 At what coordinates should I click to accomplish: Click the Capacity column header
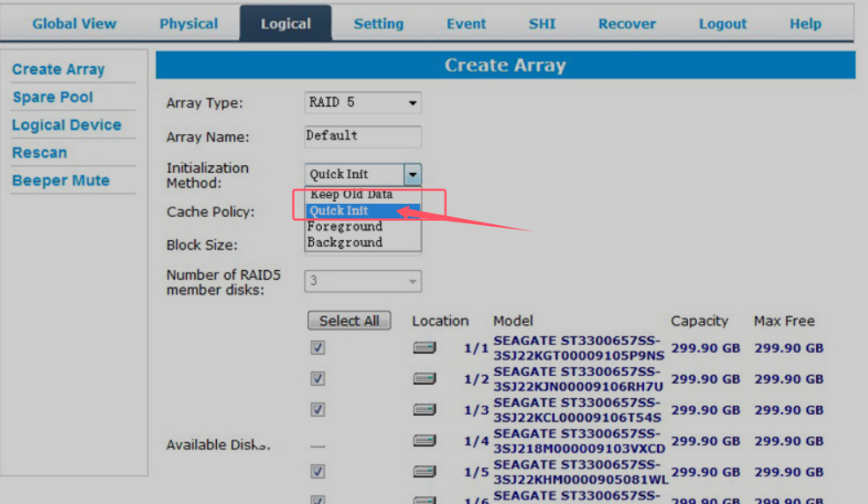700,321
